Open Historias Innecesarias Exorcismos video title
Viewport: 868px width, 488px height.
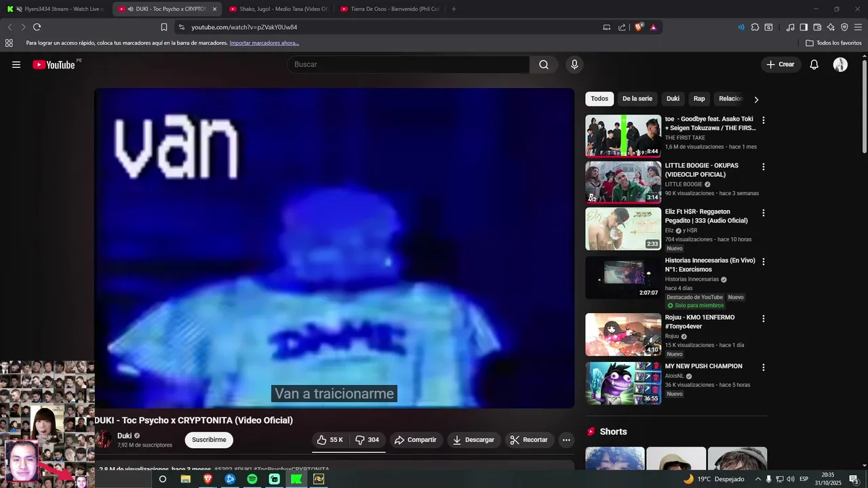point(710,265)
